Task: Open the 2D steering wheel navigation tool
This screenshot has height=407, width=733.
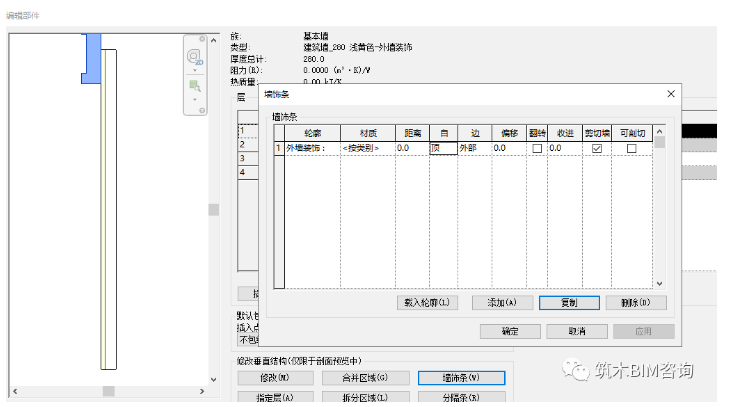Action: (194, 57)
